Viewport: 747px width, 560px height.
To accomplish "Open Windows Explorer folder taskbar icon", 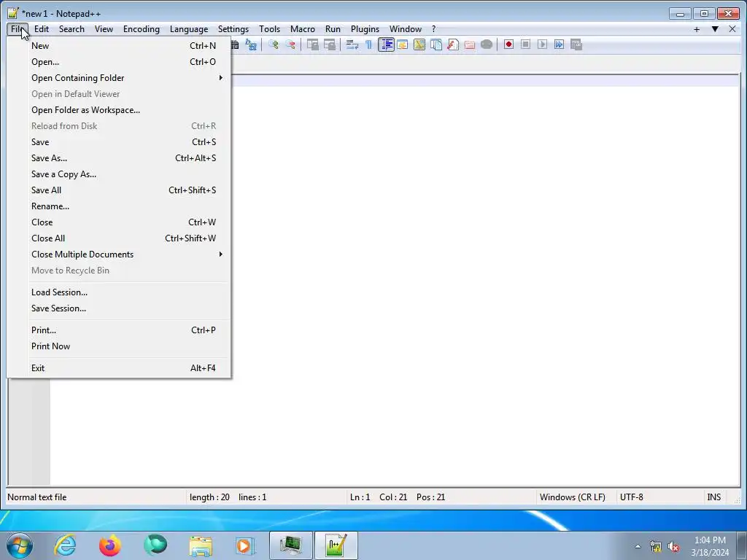I will point(201,545).
